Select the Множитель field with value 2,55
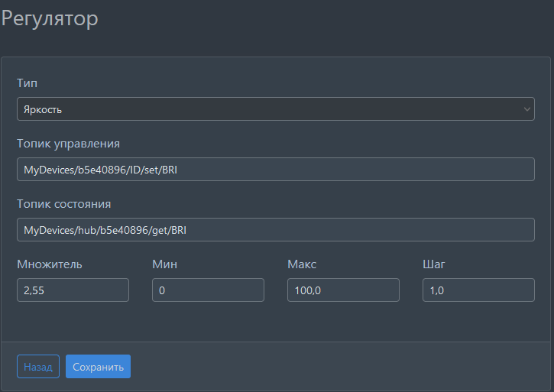 [73, 290]
